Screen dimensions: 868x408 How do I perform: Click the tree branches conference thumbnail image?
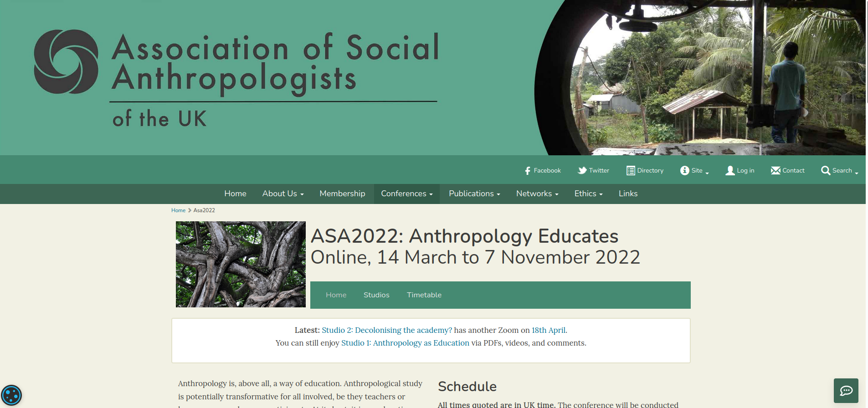(x=241, y=264)
